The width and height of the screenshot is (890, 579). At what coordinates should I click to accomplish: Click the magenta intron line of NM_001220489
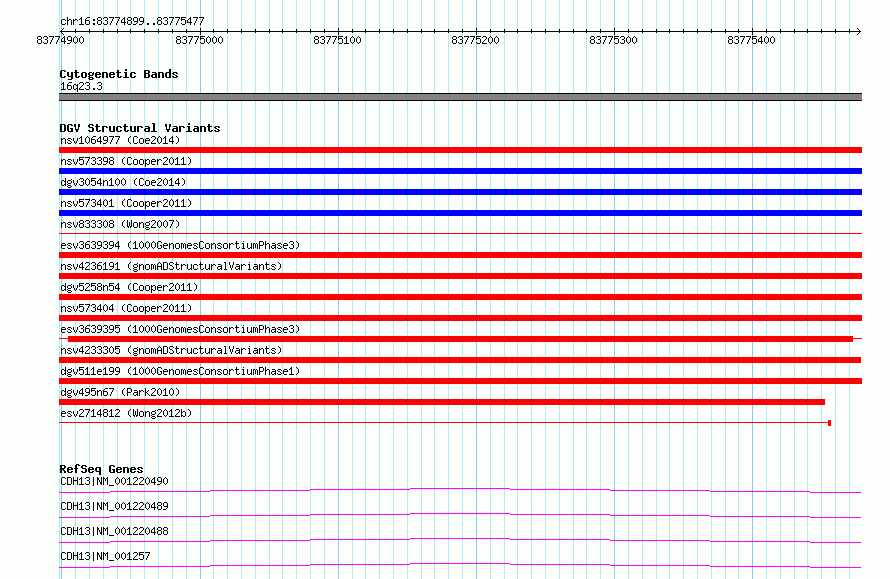point(460,514)
